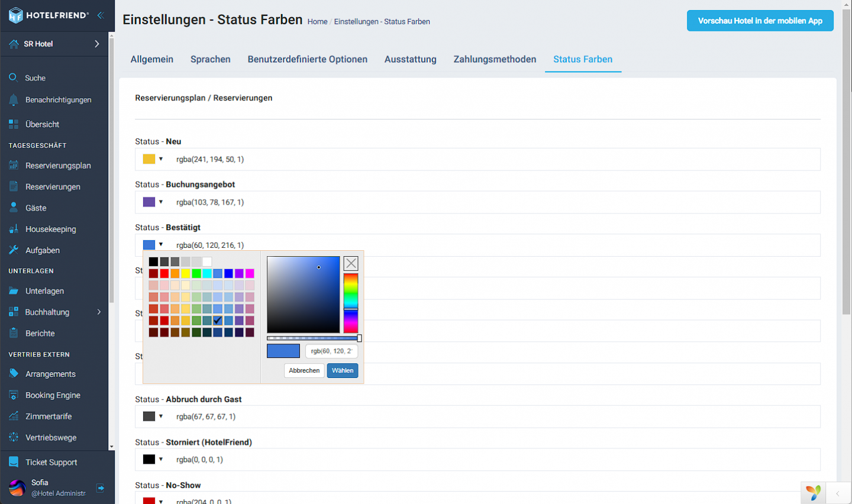Open Ticket Support icon
Image resolution: width=852 pixels, height=504 pixels.
coord(14,462)
